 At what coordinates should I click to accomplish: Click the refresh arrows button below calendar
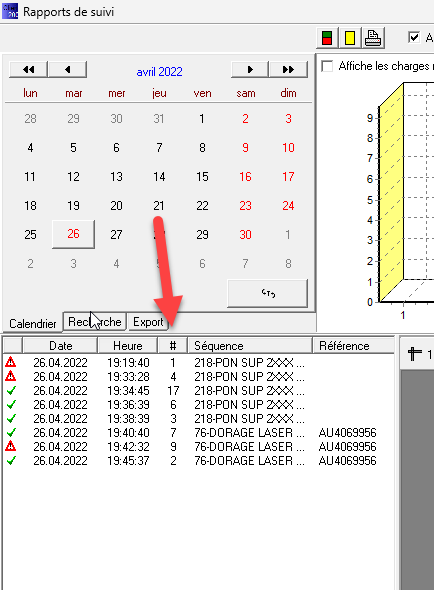pyautogui.click(x=268, y=293)
